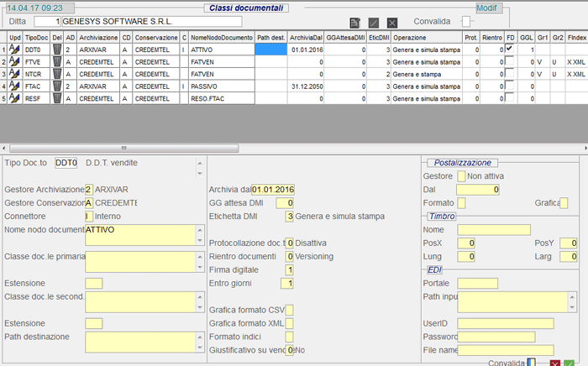Click down arrow of Path destinazione field
The image size is (588, 366).
[x=200, y=348]
